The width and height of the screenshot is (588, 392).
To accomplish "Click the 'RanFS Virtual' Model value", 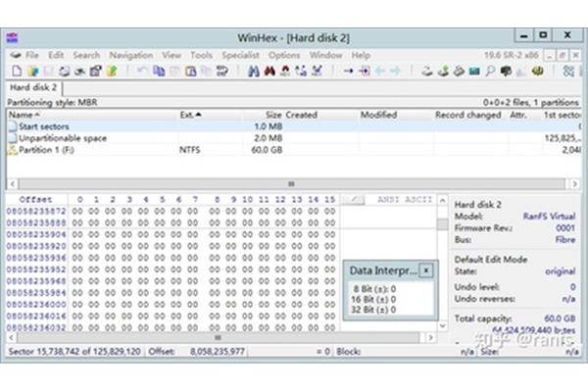I will (x=549, y=217).
